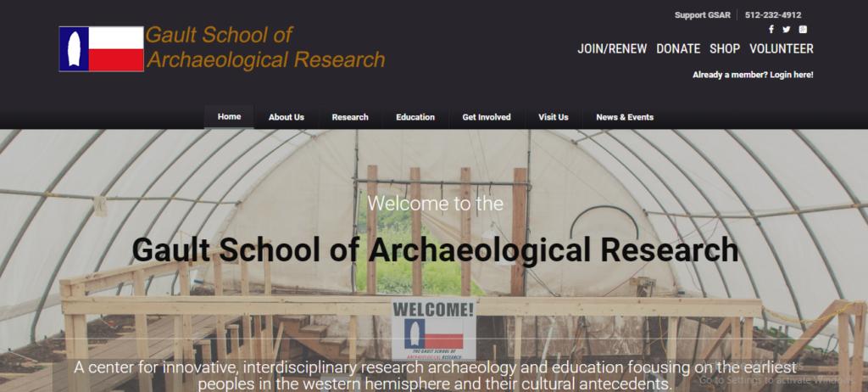Screen dimensions: 868x392
Task: Click the orange Gault School site title
Action: pyautogui.click(x=265, y=48)
